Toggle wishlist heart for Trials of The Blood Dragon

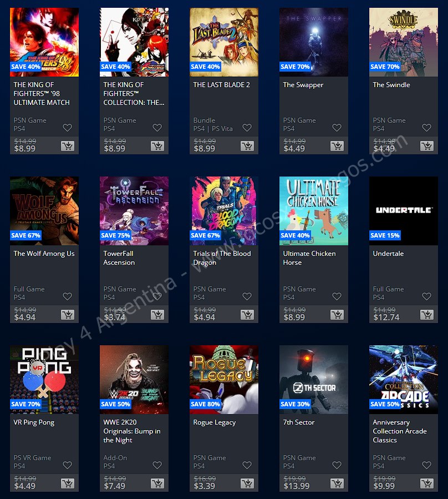pos(247,296)
